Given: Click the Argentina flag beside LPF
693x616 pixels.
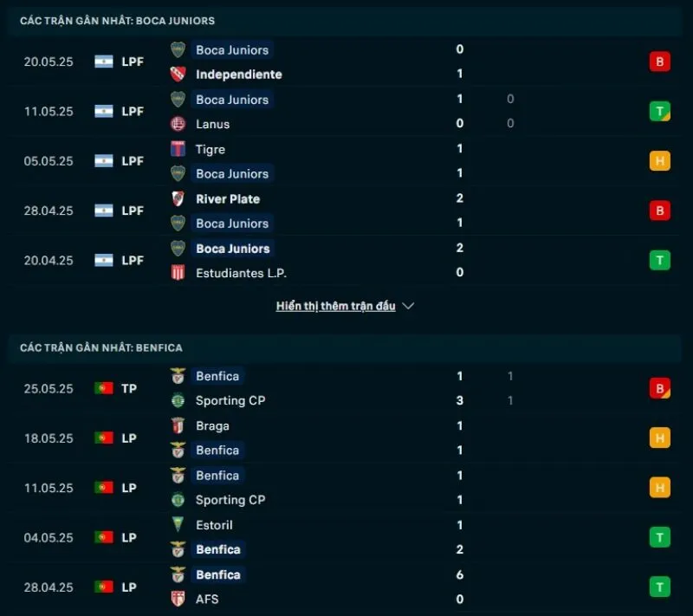Looking at the screenshot, I should click(x=103, y=62).
